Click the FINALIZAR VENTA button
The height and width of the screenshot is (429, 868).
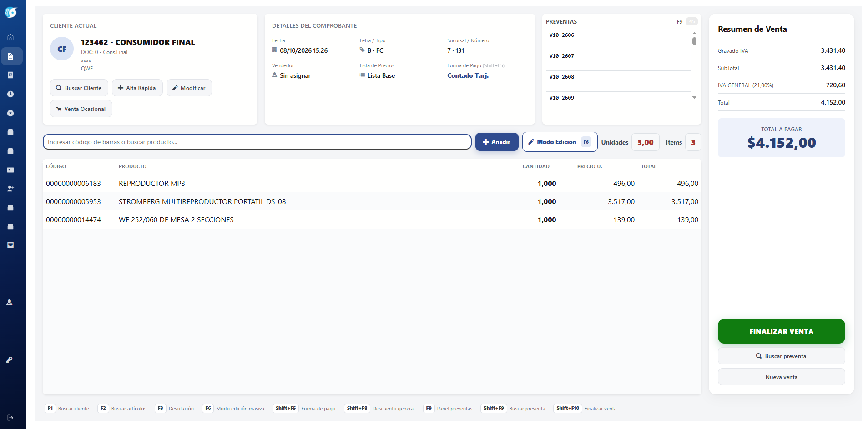[781, 331]
